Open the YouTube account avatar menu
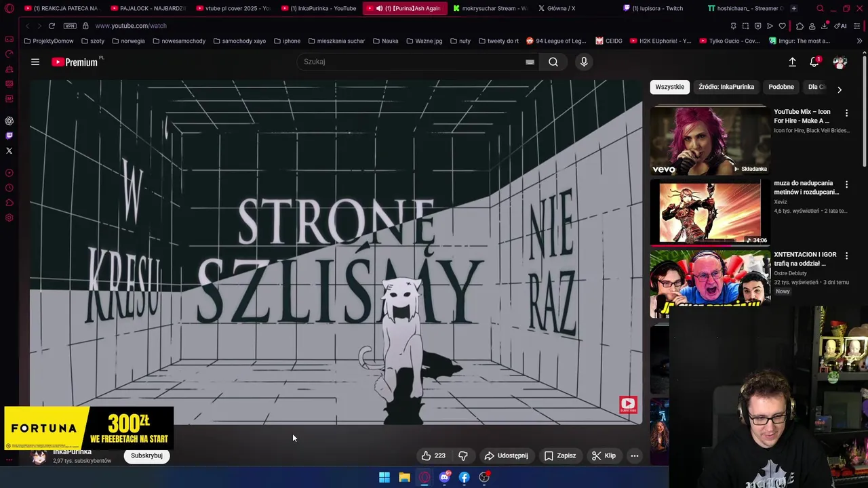 (840, 62)
